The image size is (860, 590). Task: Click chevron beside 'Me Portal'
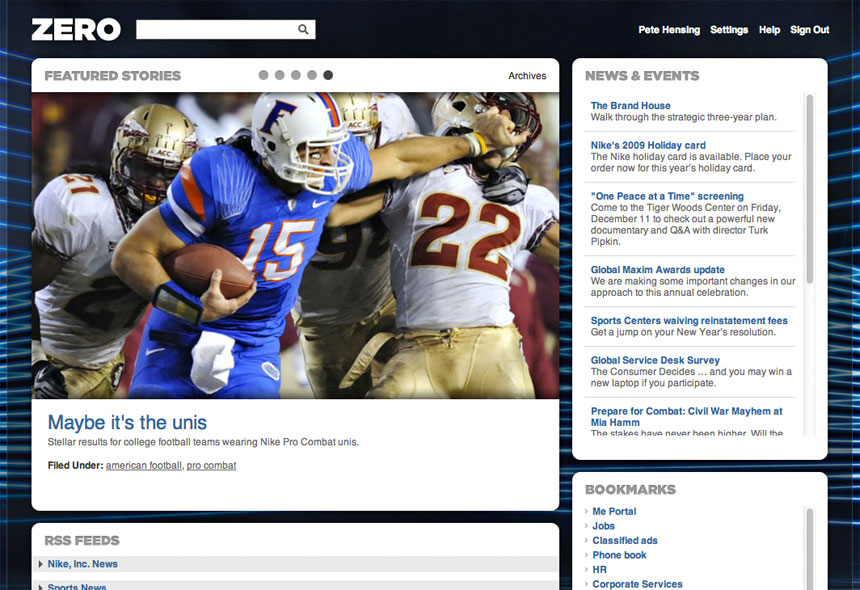(586, 511)
